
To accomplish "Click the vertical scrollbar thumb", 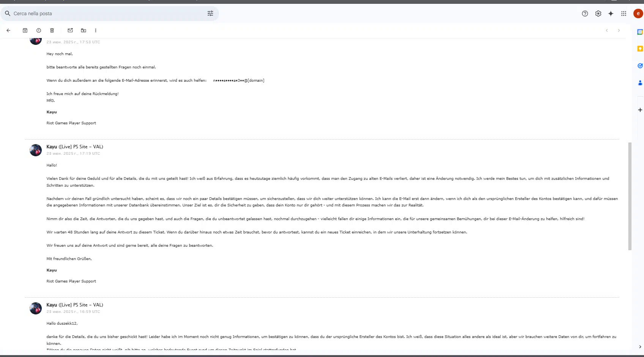I will tap(630, 196).
